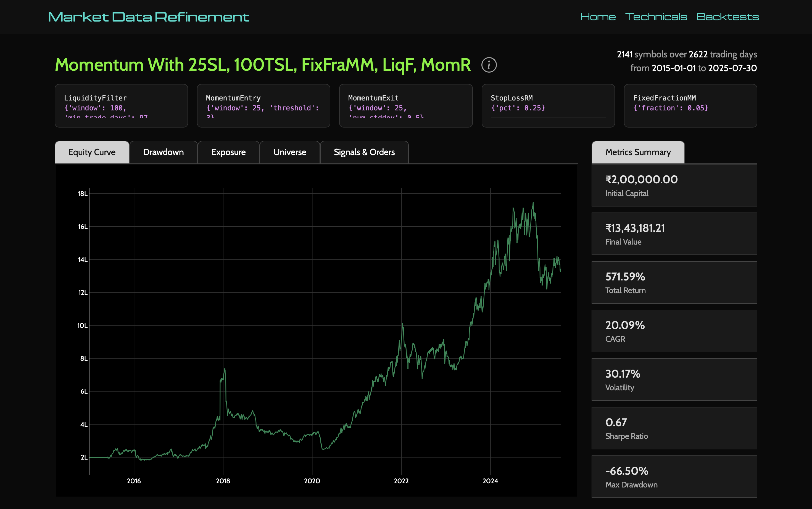Screen dimensions: 812x509
Task: Go to Home page
Action: pyautogui.click(x=598, y=17)
